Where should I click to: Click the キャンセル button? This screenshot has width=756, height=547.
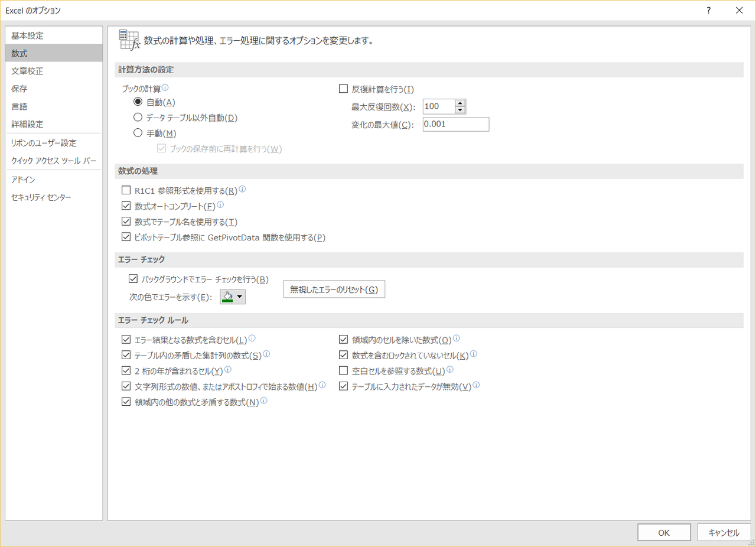[x=724, y=532]
